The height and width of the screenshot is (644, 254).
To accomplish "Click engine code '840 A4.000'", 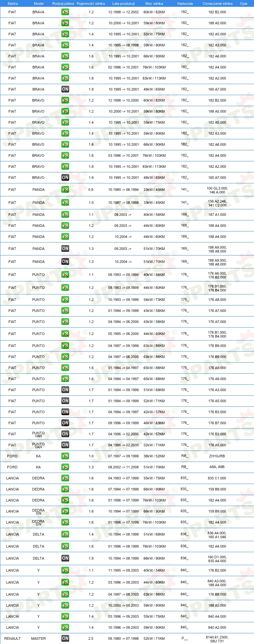I will point(217,616).
